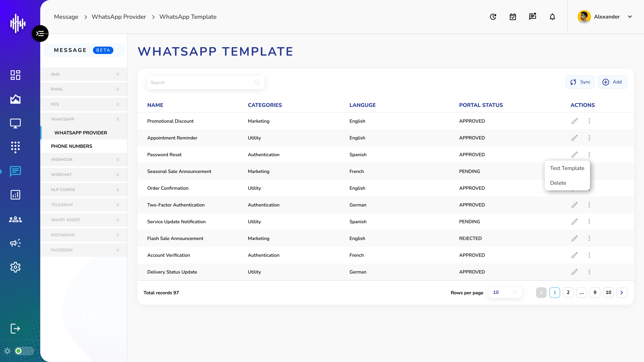Expand the NLP CONFIG menu section
Viewport: 644px width, 362px height.
[x=84, y=190]
